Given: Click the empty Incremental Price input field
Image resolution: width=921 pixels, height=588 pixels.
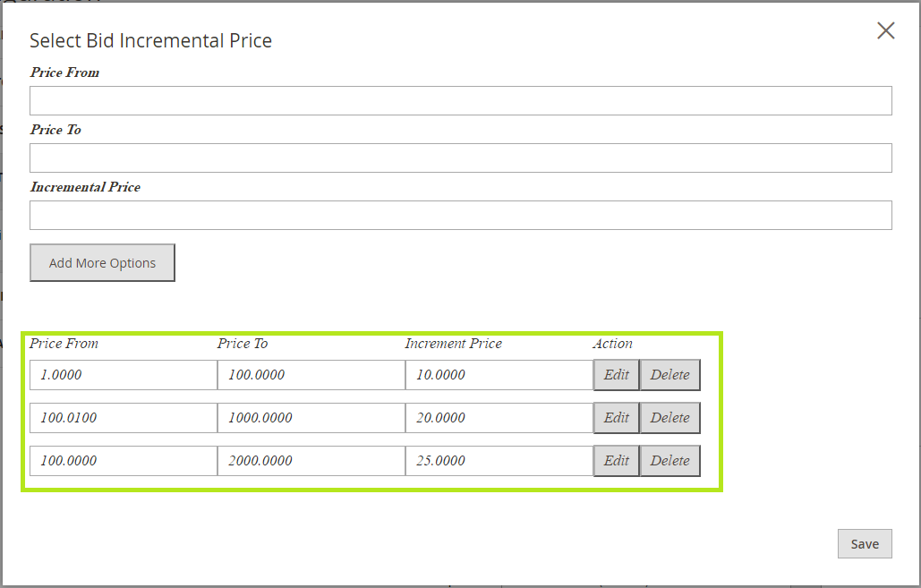Looking at the screenshot, I should tap(460, 215).
